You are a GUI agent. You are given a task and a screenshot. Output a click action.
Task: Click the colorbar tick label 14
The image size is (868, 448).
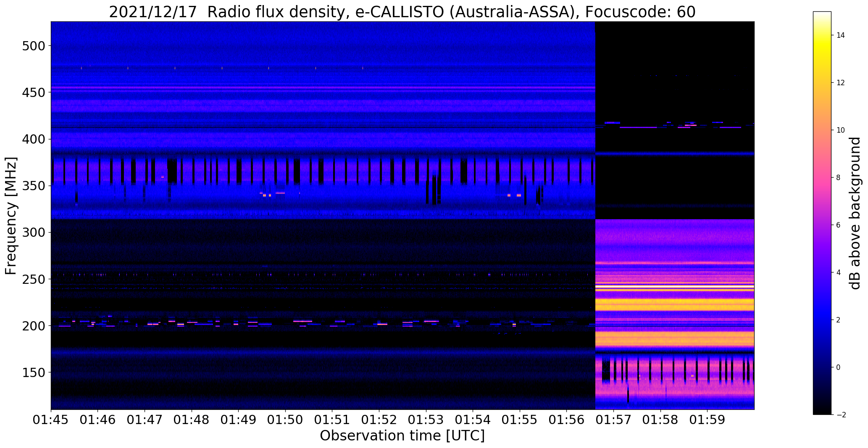click(x=841, y=35)
